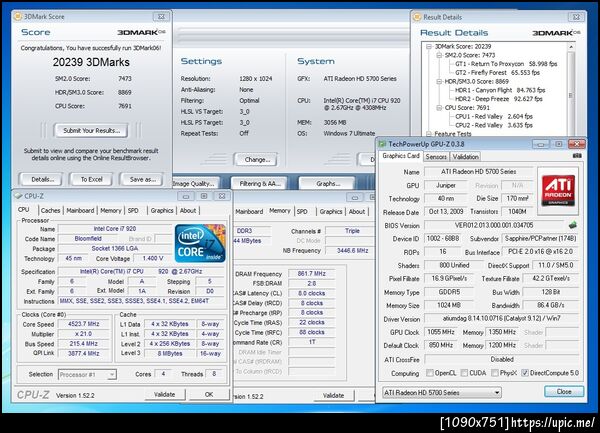Click Submit Your Results button
The width and height of the screenshot is (600, 433).
pyautogui.click(x=91, y=130)
